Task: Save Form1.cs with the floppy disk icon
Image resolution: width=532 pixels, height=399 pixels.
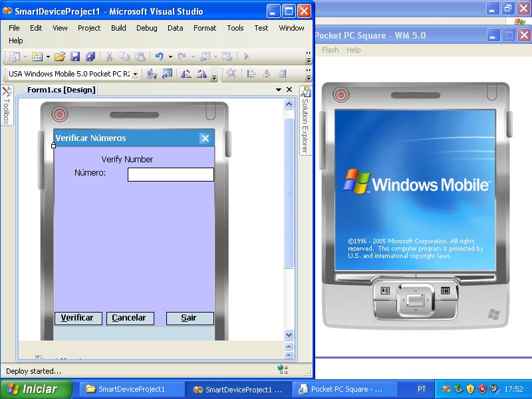Action: pos(75,57)
